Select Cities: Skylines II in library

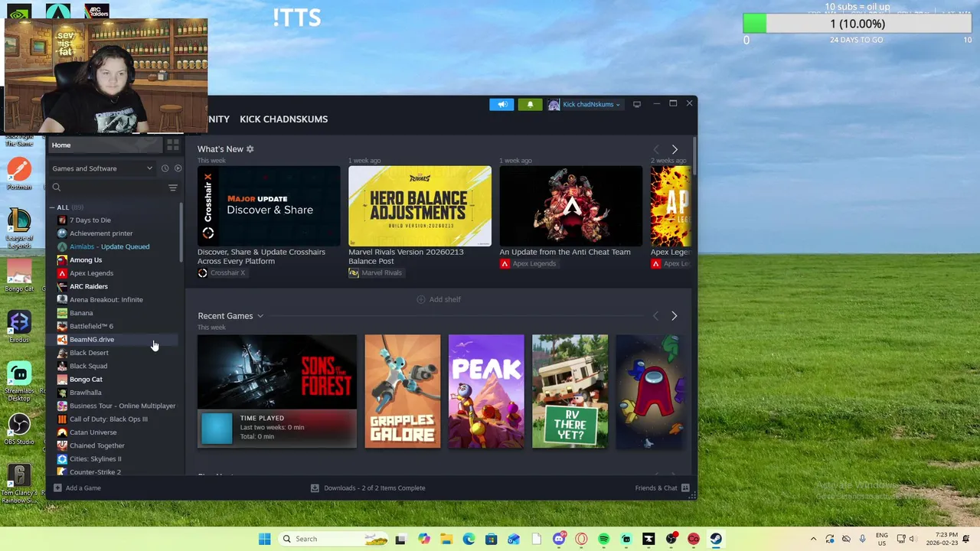[x=95, y=459]
